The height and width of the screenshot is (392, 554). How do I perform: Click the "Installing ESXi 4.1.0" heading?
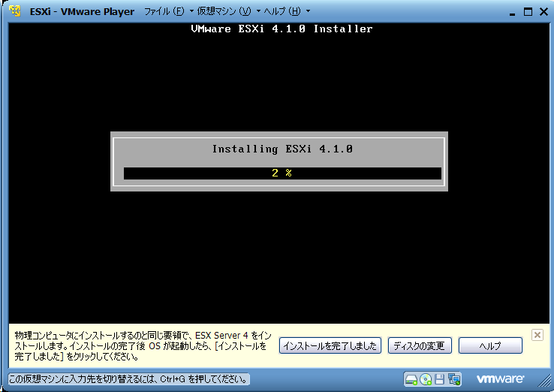(282, 149)
